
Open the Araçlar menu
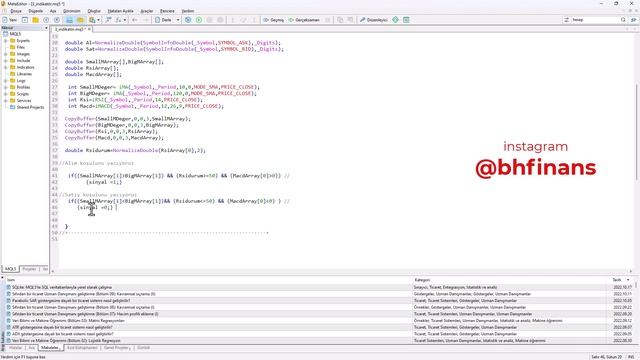[x=147, y=11]
